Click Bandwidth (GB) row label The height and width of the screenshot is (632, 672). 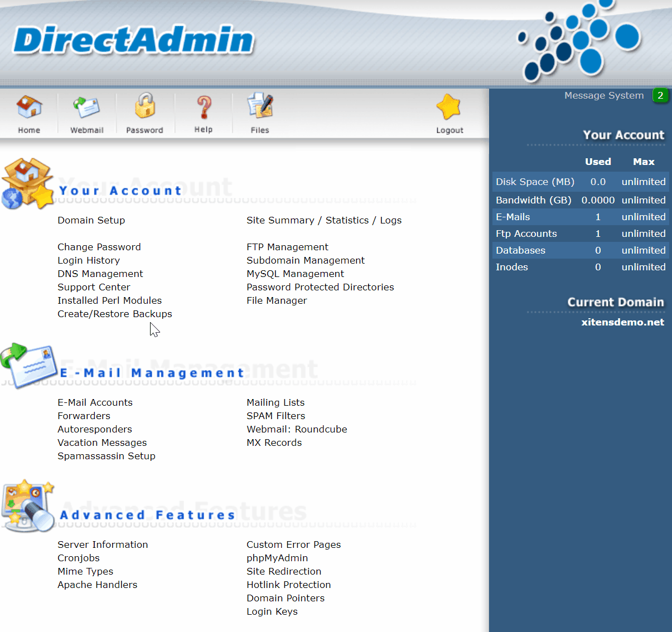point(534,200)
